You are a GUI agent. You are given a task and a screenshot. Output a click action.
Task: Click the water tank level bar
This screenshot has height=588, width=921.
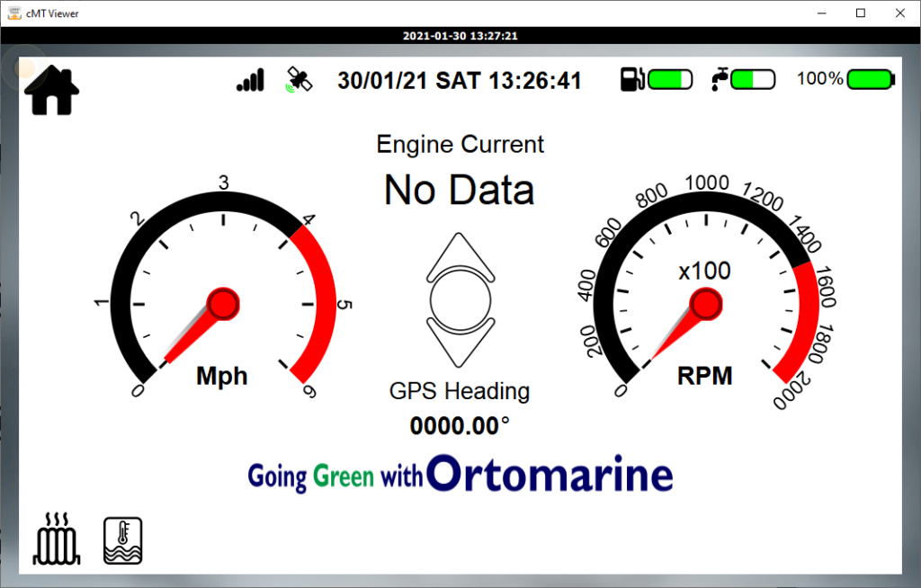tap(753, 79)
